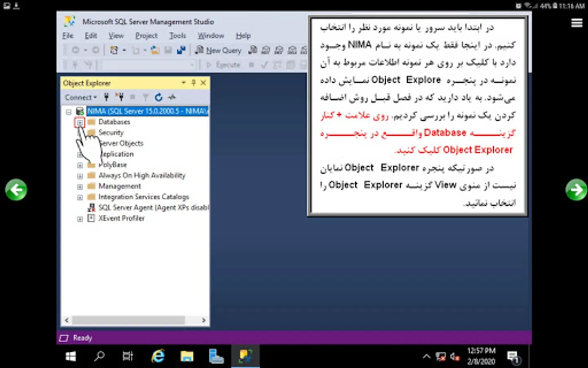Click the Object Explorer horizontal scrollbar thumb
This screenshot has width=588, height=368.
point(129,320)
